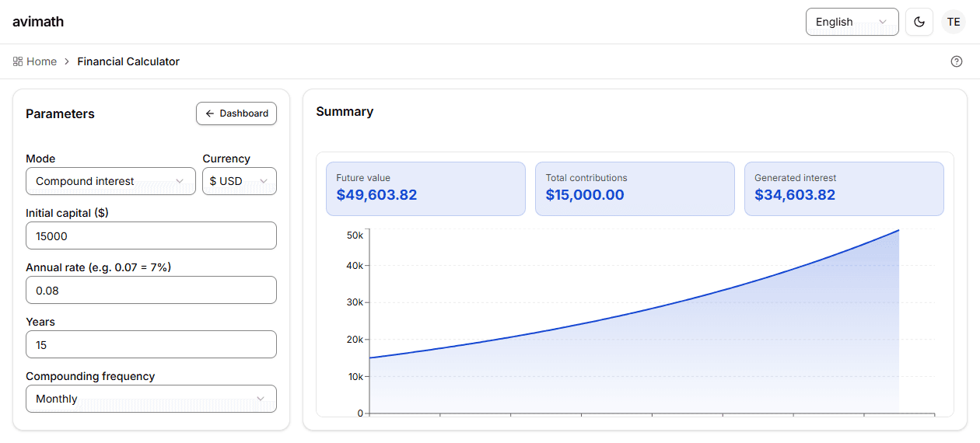The image size is (980, 443).
Task: Click the Annual rate input field
Action: (151, 290)
